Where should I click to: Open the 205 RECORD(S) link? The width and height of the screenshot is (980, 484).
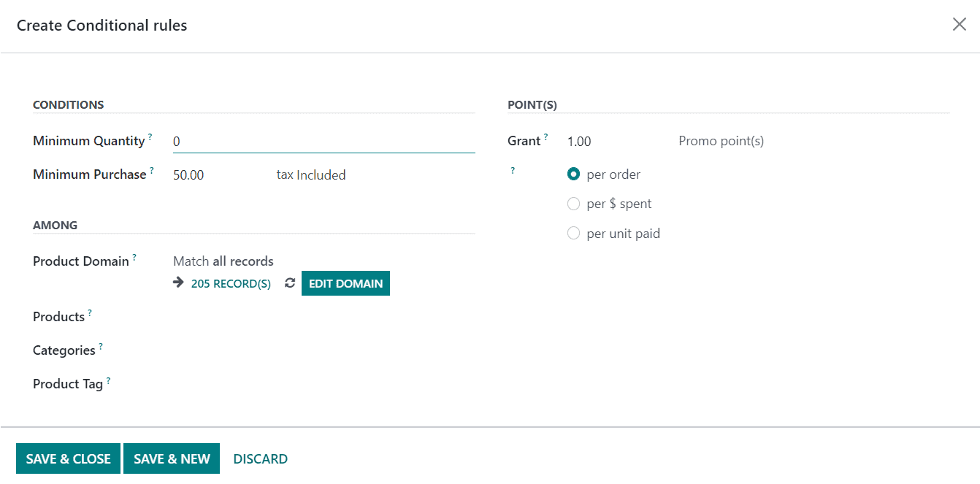point(231,284)
